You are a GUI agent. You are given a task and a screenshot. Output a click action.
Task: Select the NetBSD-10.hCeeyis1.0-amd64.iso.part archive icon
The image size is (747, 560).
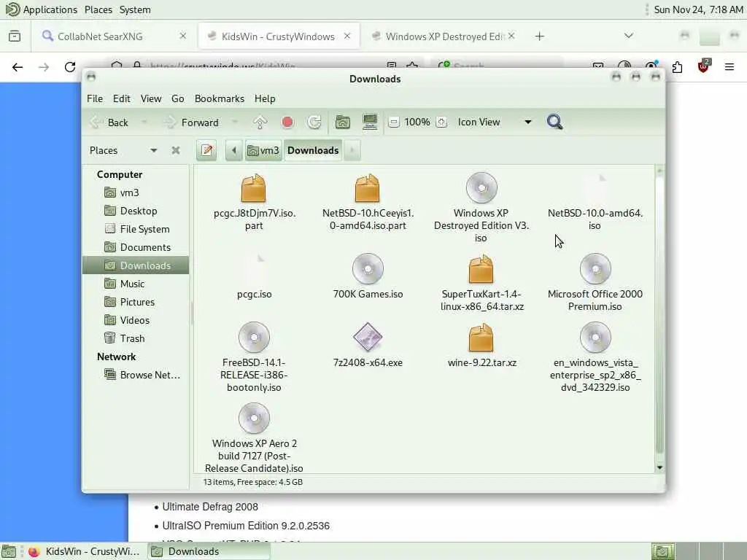(368, 188)
